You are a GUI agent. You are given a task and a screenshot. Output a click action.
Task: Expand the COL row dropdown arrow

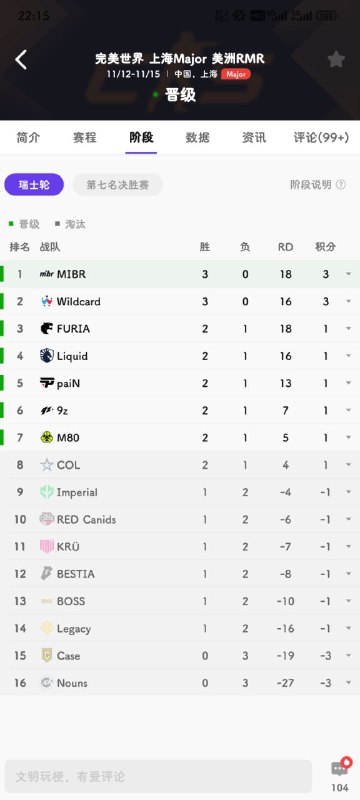click(348, 465)
